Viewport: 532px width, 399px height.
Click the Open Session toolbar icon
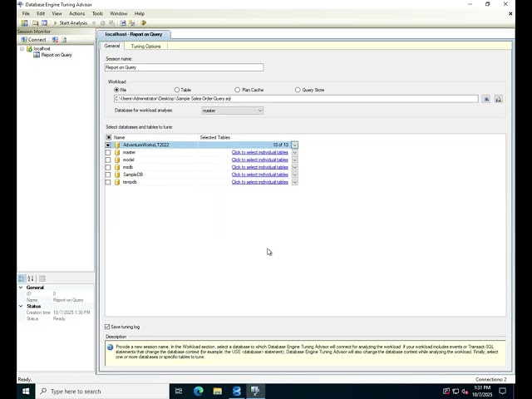point(44,23)
